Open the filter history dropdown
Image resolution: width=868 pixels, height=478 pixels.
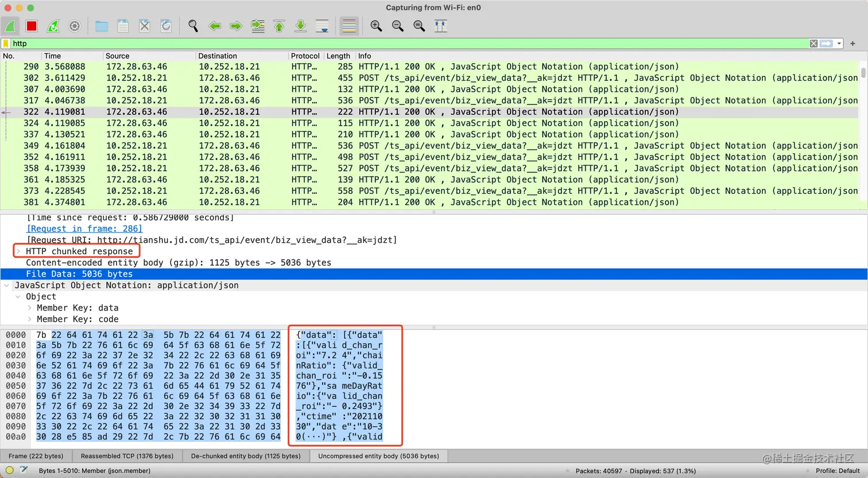(839, 44)
